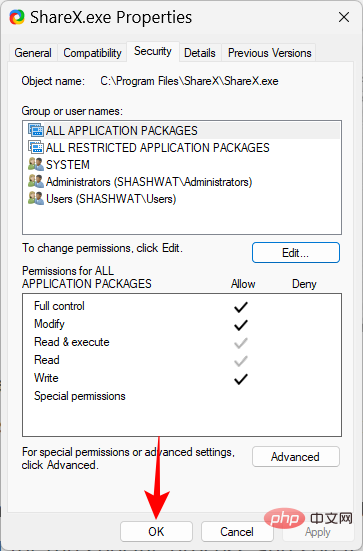Image resolution: width=363 pixels, height=551 pixels.
Task: Confirm with the OK button
Action: click(x=156, y=532)
